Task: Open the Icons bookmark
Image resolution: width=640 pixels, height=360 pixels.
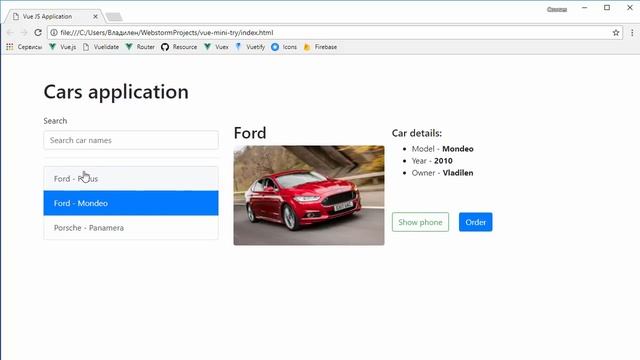Action: (x=284, y=47)
